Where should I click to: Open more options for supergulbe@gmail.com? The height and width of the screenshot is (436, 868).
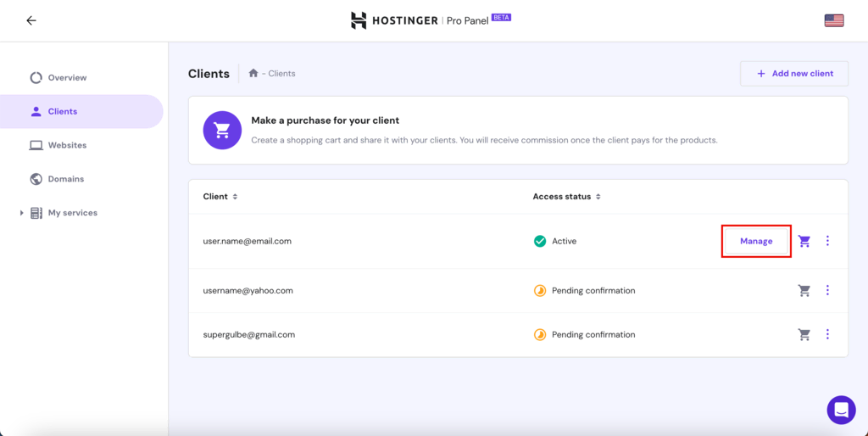[x=827, y=335]
